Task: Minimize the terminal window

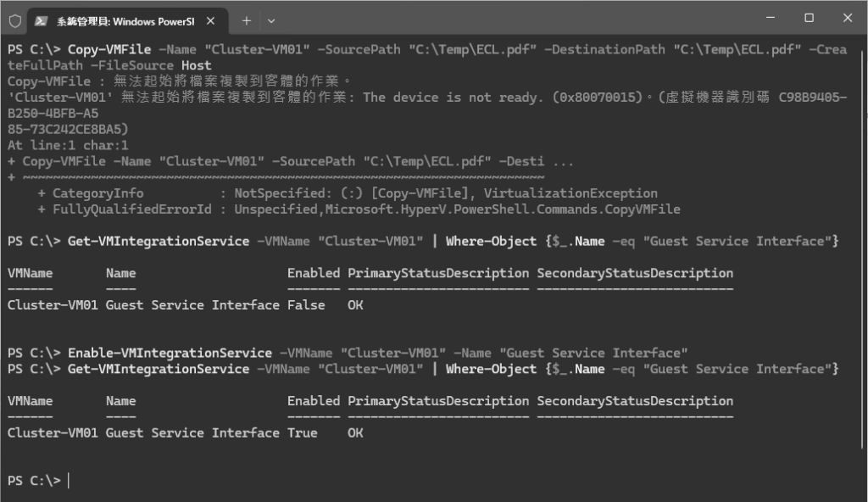Action: point(770,18)
